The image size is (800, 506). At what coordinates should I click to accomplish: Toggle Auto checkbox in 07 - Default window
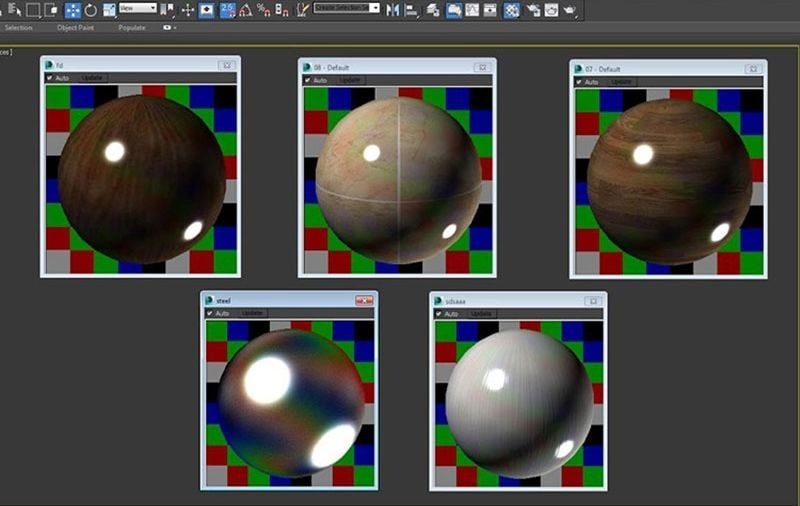click(x=579, y=82)
